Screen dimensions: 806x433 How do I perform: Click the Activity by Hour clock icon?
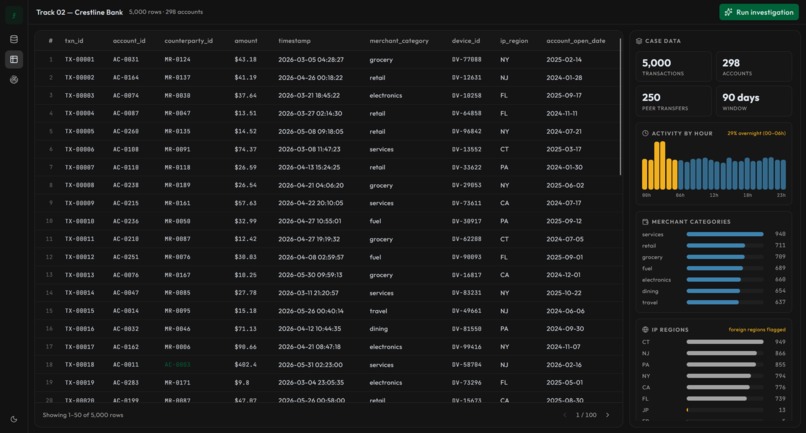pos(645,133)
